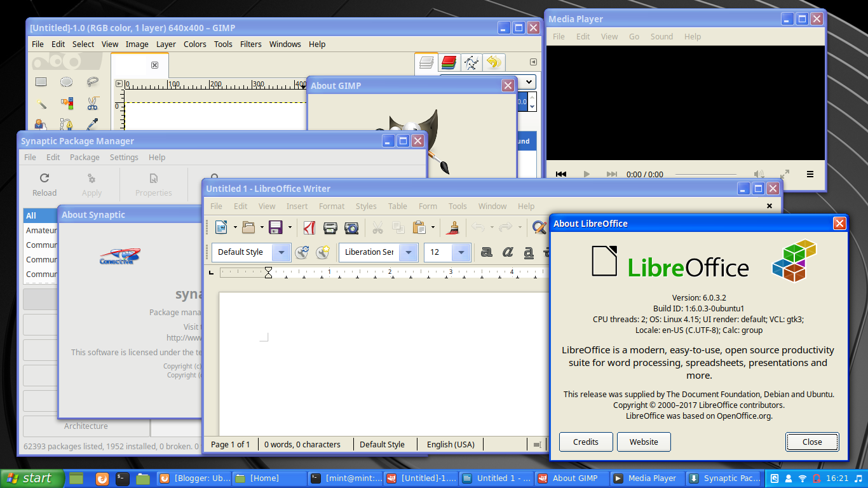
Task: Click the Credits button in About LibreOffice
Action: tap(585, 442)
